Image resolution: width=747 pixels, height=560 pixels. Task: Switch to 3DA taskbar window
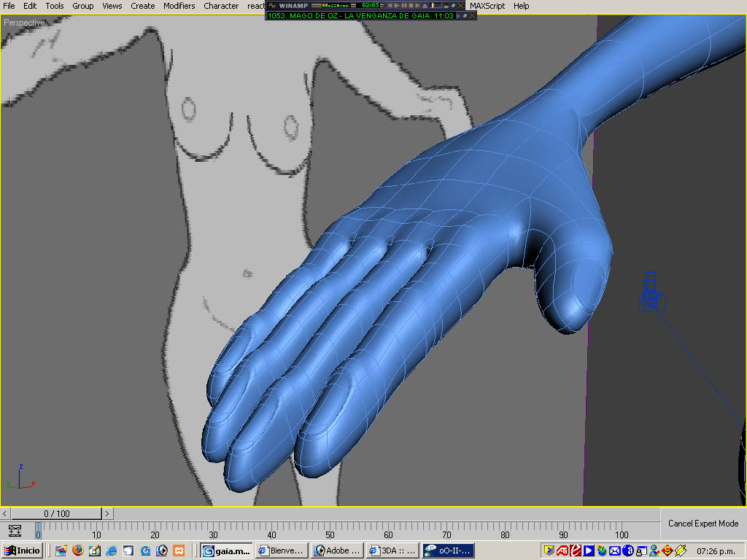tap(392, 551)
